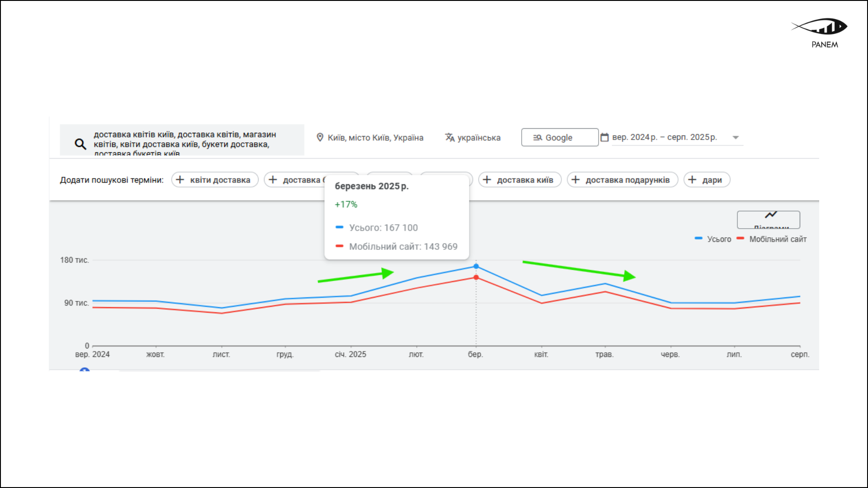Select the line chart icon on Діаграми button
This screenshot has height=488, width=868.
click(x=771, y=216)
